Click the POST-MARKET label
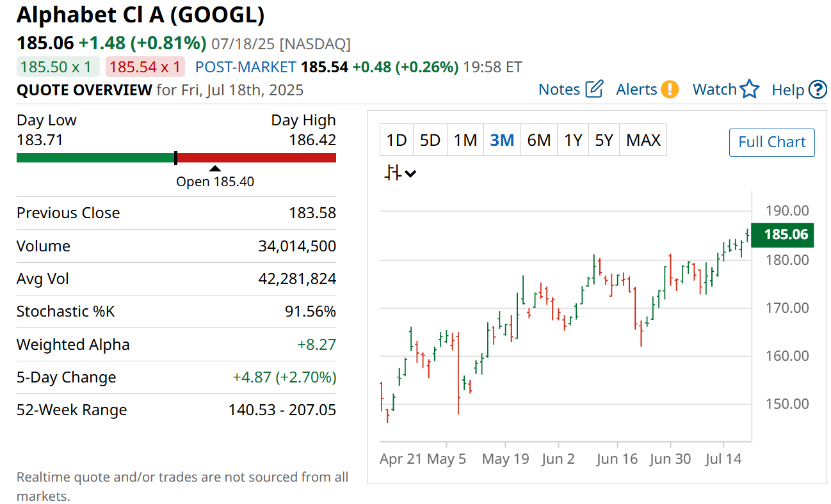This screenshot has width=831, height=504. (x=246, y=67)
